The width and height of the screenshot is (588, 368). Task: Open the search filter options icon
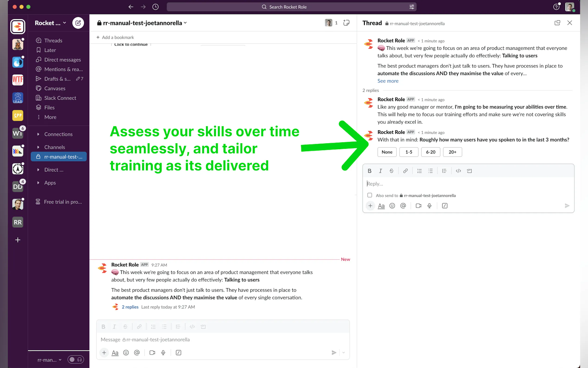(412, 7)
